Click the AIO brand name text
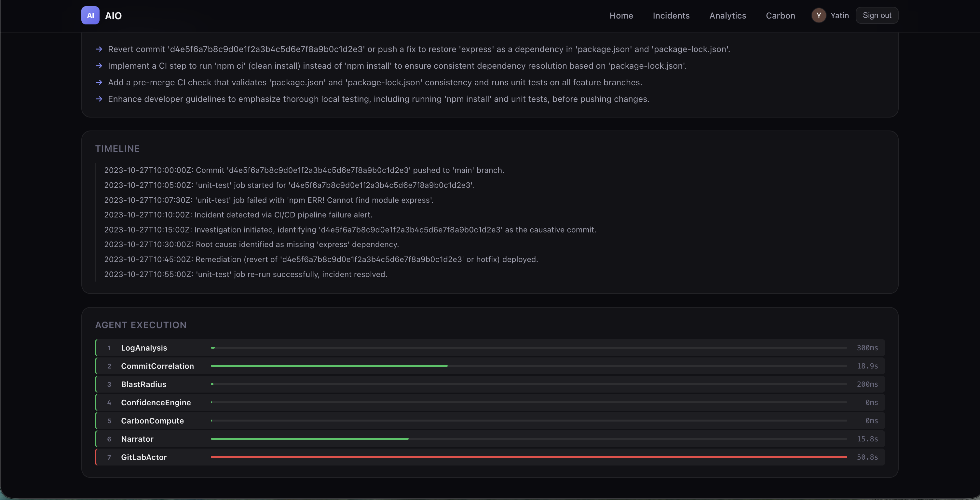The image size is (980, 500). (113, 16)
